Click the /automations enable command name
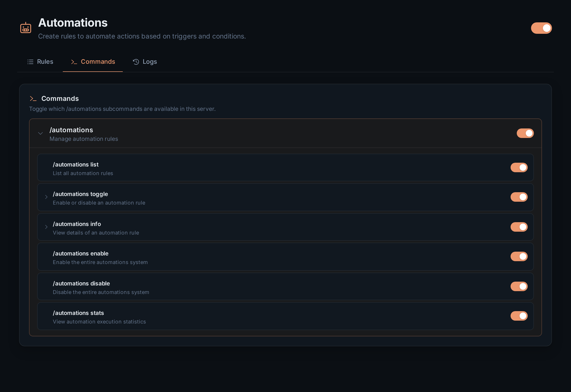The width and height of the screenshot is (571, 392). [81, 254]
